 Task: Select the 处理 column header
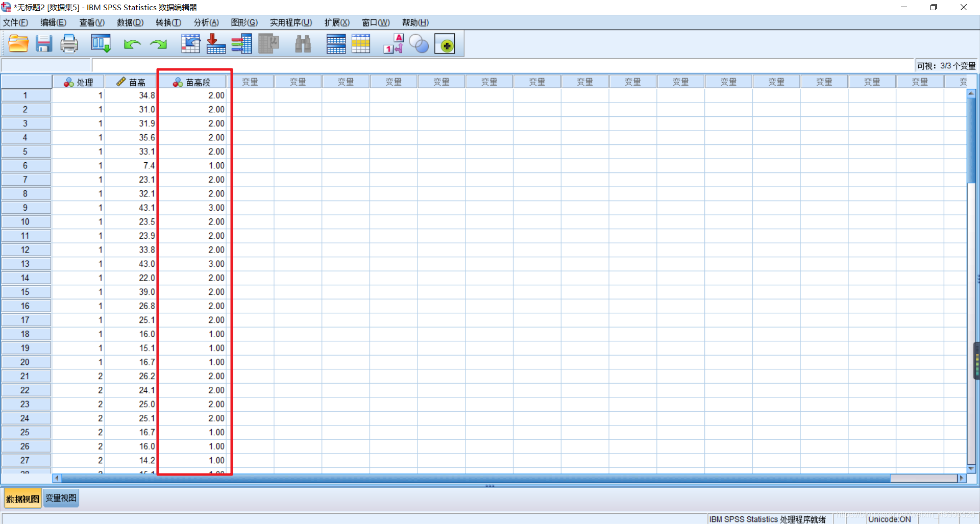pos(78,82)
